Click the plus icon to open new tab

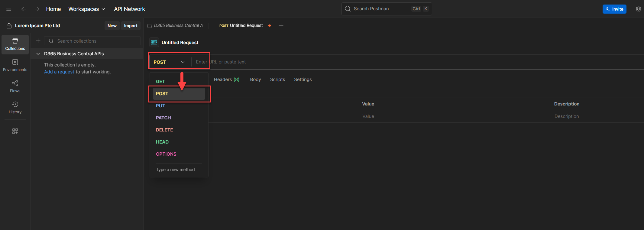pos(281,26)
